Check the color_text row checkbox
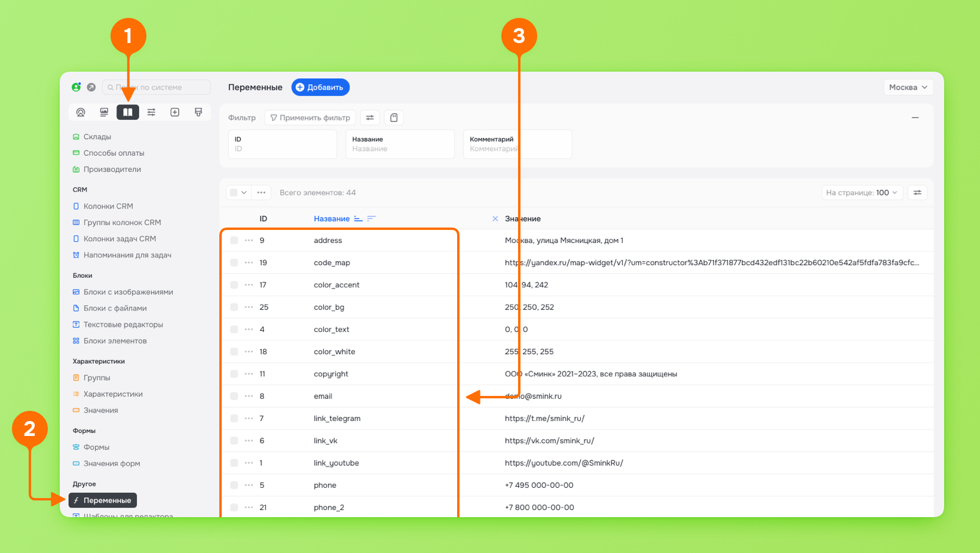The height and width of the screenshot is (553, 980). click(234, 330)
